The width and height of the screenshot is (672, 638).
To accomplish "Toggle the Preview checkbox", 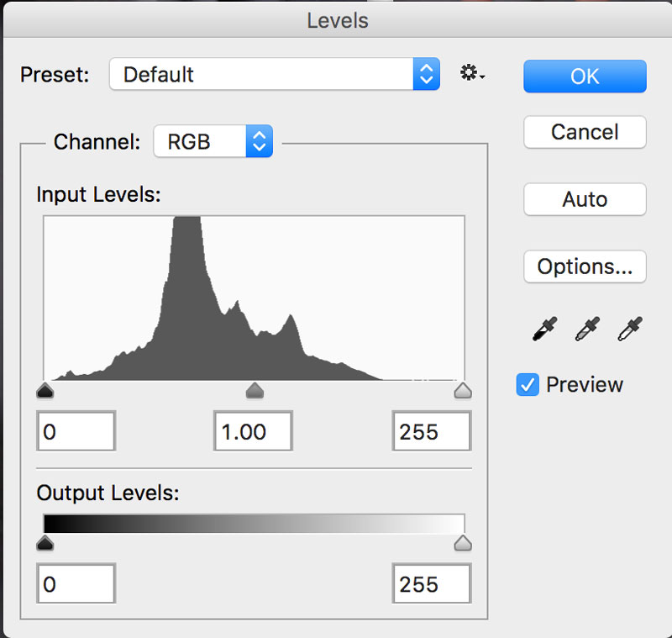I will (x=528, y=384).
